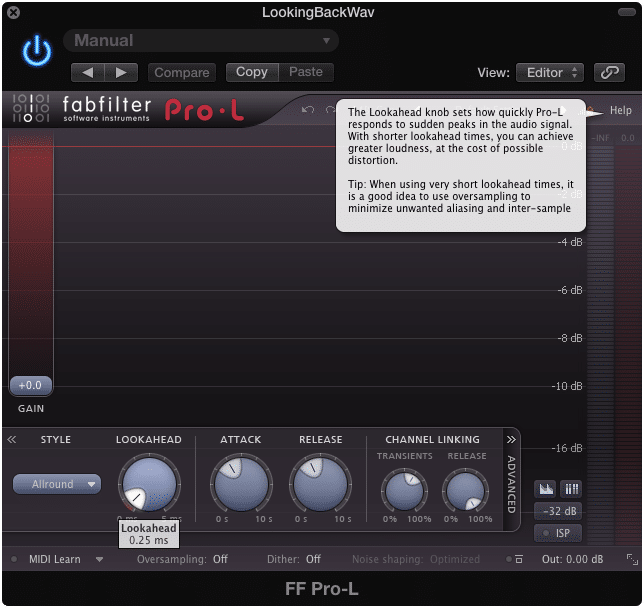The image size is (644, 608).
Task: Open the Help menu
Action: pos(620,110)
